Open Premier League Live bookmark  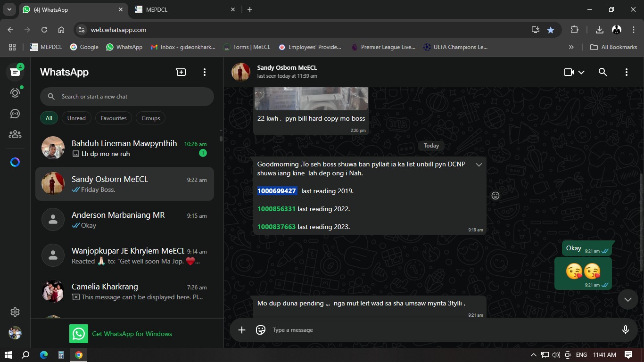[384, 47]
